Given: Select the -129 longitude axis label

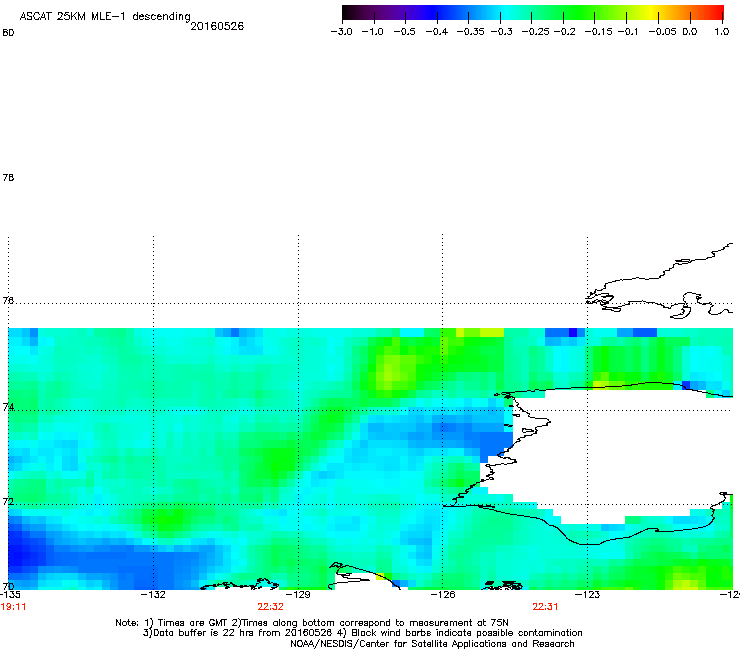Looking at the screenshot, I should 298,594.
